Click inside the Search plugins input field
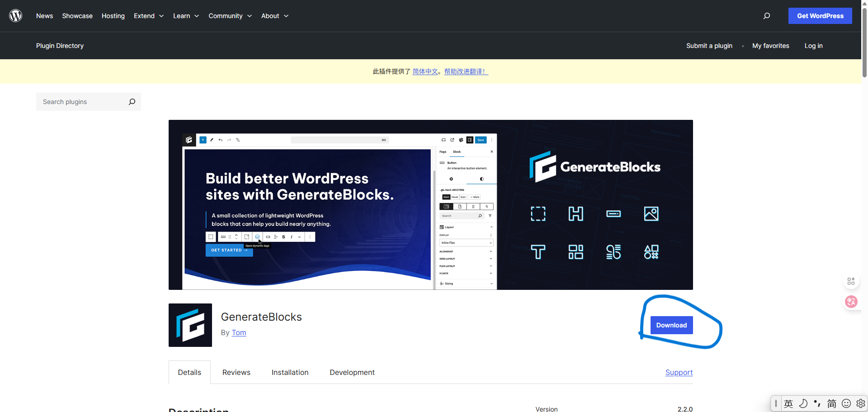 77,102
